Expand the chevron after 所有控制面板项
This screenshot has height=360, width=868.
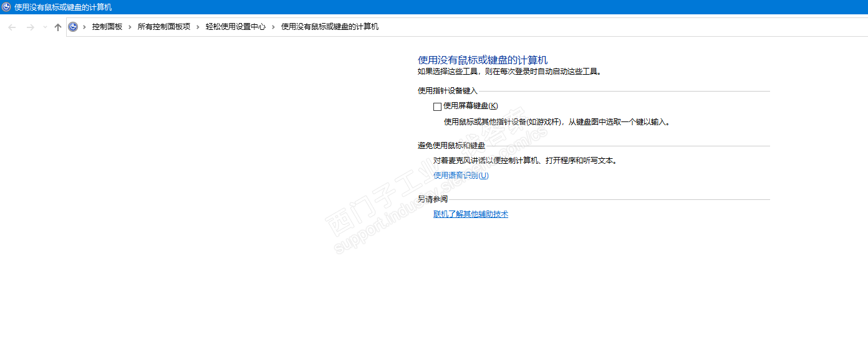point(198,27)
